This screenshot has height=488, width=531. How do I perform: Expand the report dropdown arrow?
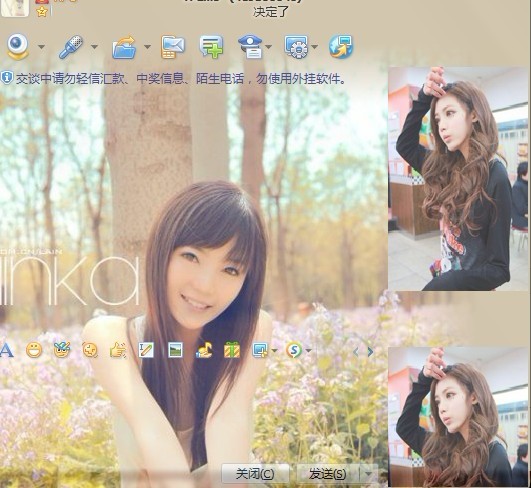269,47
